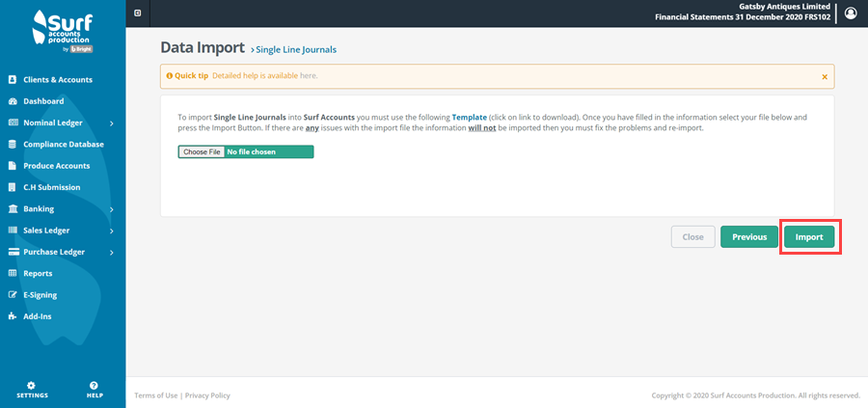
Task: Download the Template link
Action: 470,118
